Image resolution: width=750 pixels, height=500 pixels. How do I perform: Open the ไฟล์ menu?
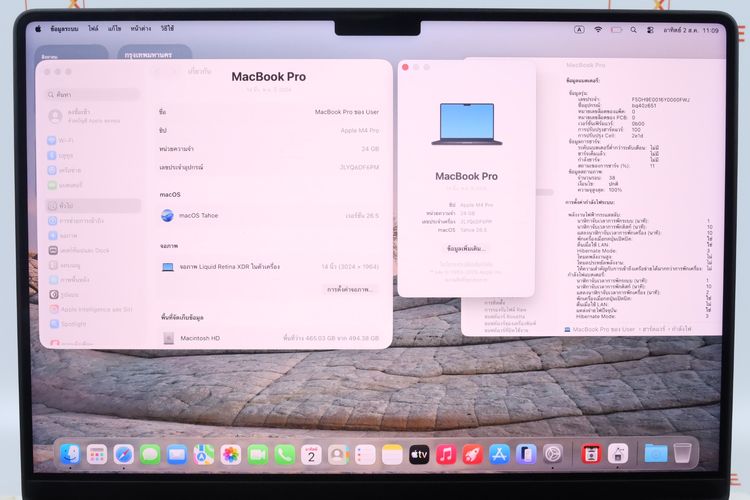point(93,29)
